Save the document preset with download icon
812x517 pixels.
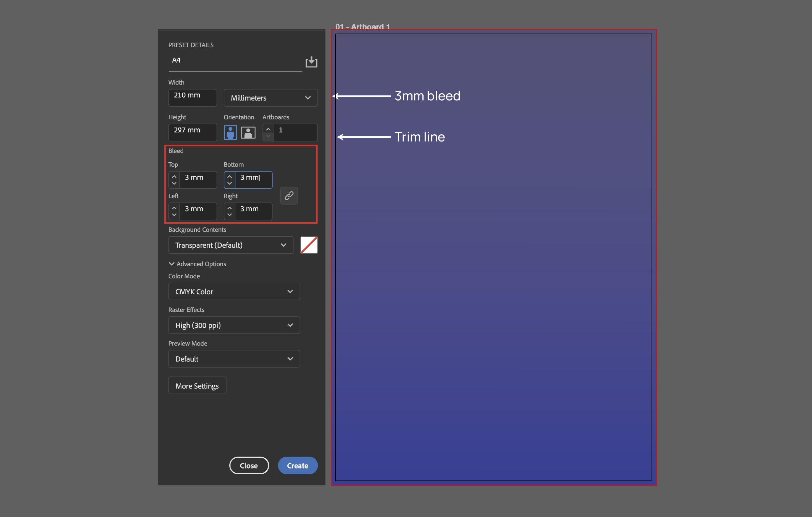(x=311, y=62)
